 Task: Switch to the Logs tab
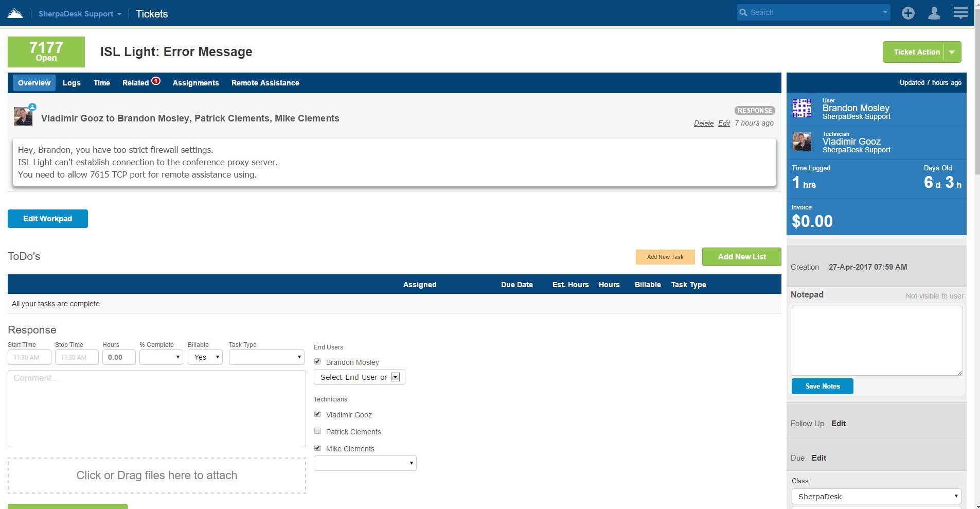click(72, 83)
